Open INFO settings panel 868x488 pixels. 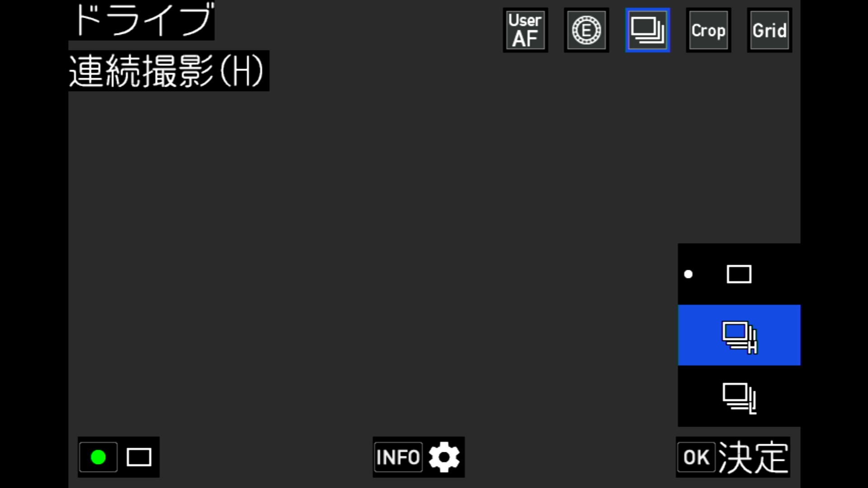(x=418, y=458)
